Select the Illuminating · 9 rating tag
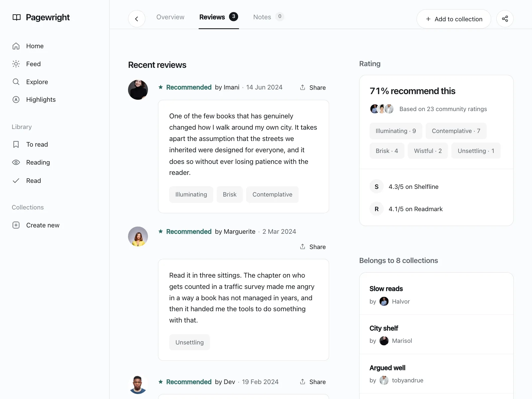This screenshot has width=532, height=399. point(396,131)
